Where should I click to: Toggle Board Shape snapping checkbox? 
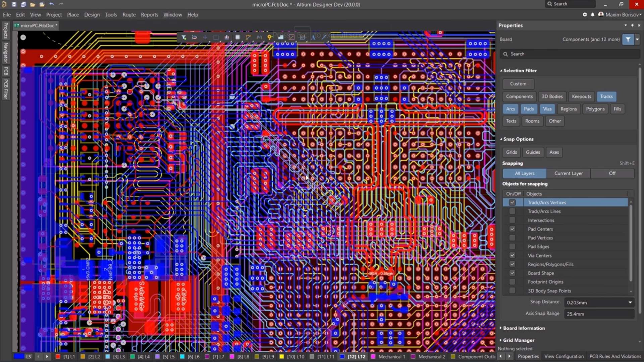coord(512,273)
